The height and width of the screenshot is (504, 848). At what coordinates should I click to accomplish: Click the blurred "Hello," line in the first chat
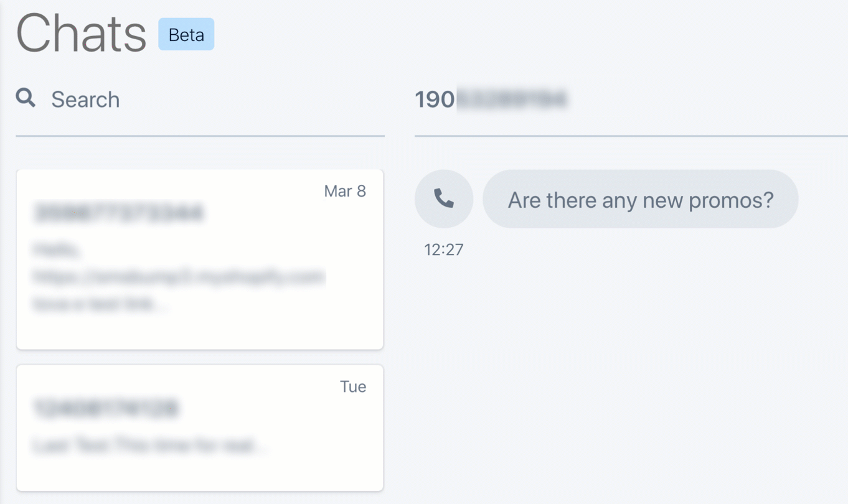(x=56, y=250)
